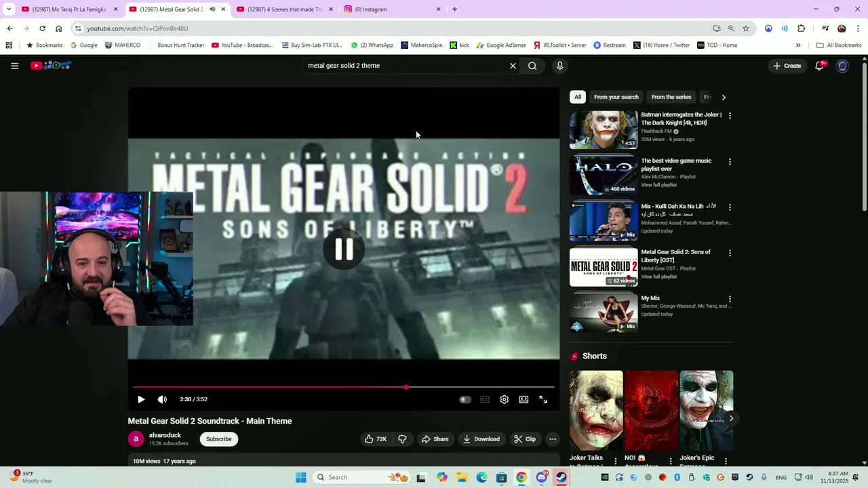Dislike the video
868x488 pixels.
(402, 439)
